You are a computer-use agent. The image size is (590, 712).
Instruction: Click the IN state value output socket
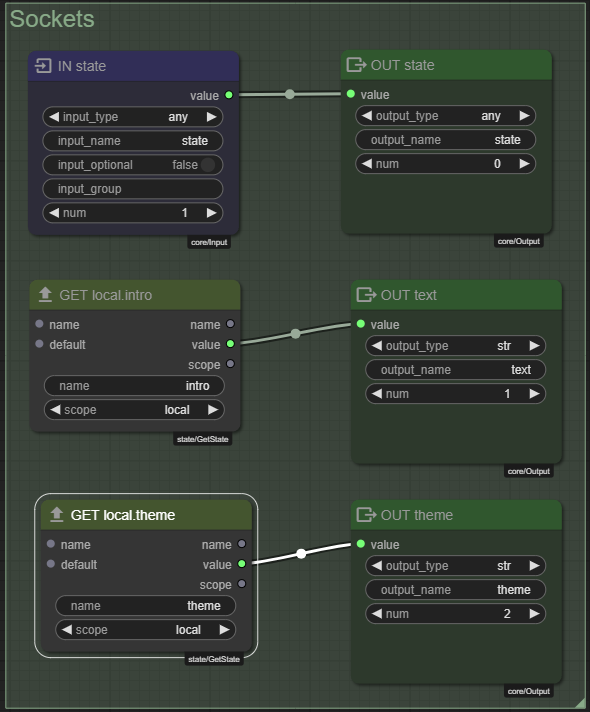point(229,95)
